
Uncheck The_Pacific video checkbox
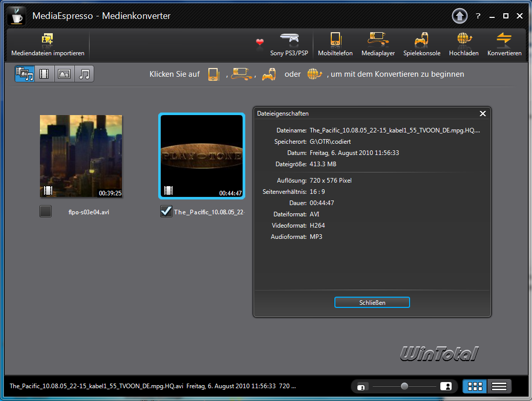[x=166, y=211]
